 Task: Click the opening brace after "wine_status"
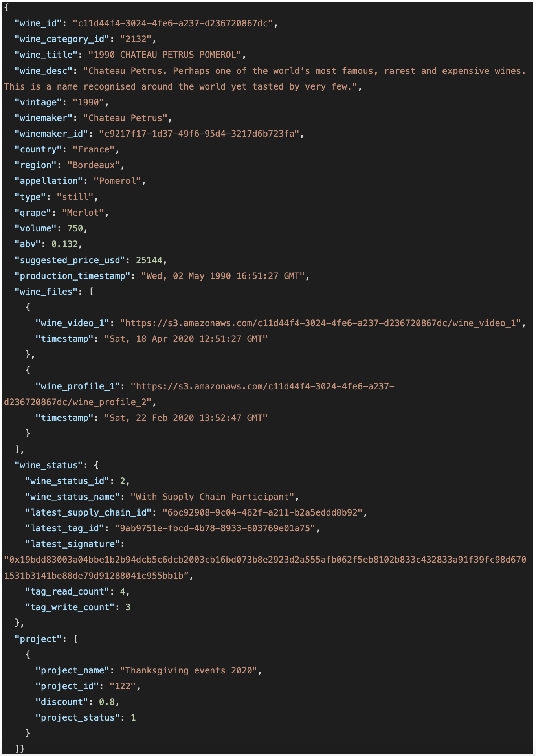tap(96, 466)
